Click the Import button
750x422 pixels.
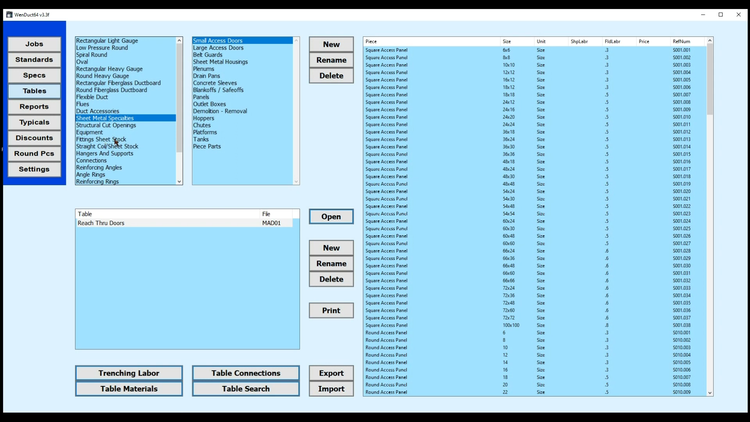[x=331, y=389]
